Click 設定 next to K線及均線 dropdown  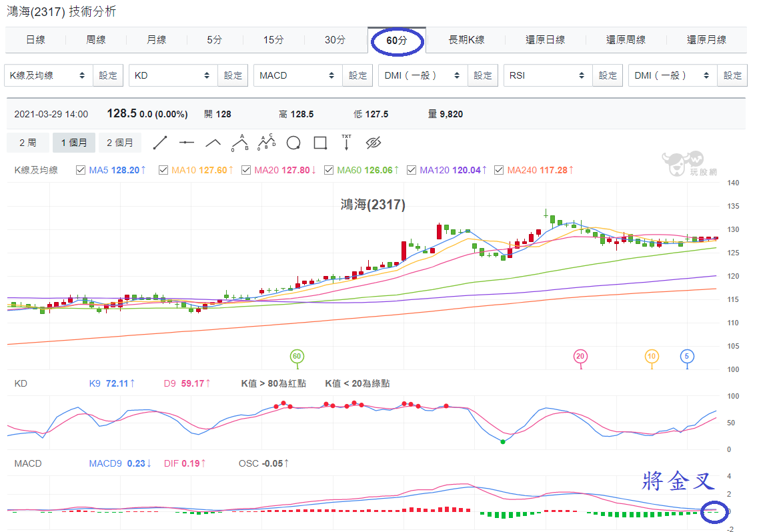click(x=108, y=75)
